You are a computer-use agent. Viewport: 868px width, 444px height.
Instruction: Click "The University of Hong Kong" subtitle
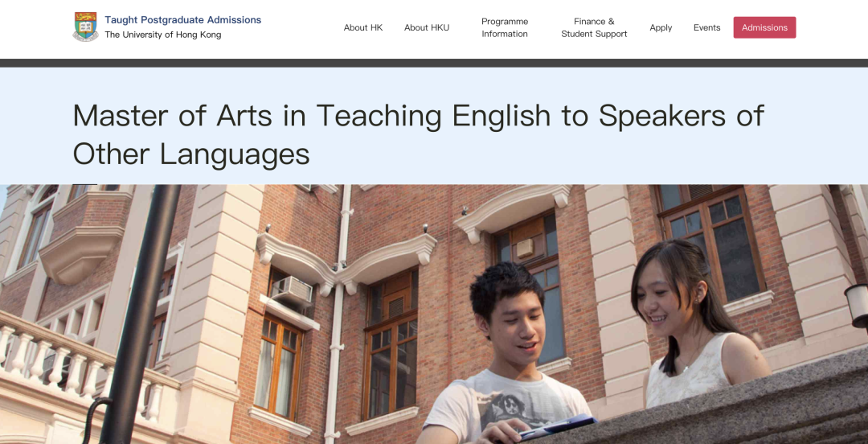pyautogui.click(x=162, y=35)
